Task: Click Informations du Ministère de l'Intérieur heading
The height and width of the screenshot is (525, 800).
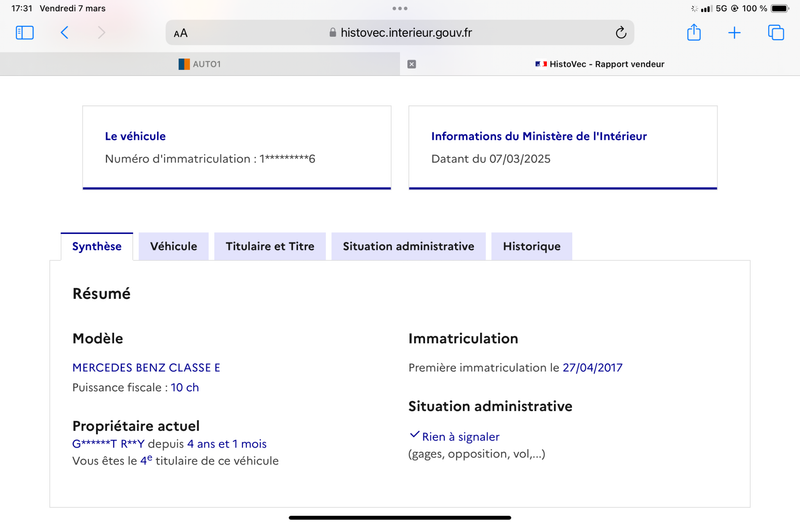Action: coord(539,136)
